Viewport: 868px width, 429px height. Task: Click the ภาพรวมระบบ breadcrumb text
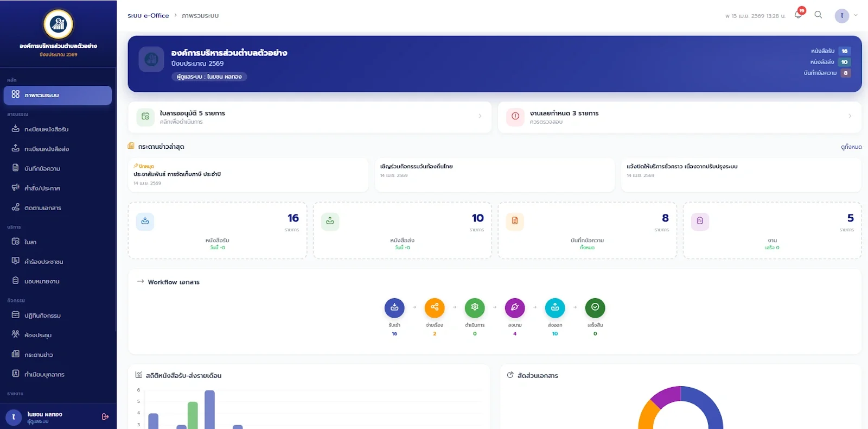point(200,16)
